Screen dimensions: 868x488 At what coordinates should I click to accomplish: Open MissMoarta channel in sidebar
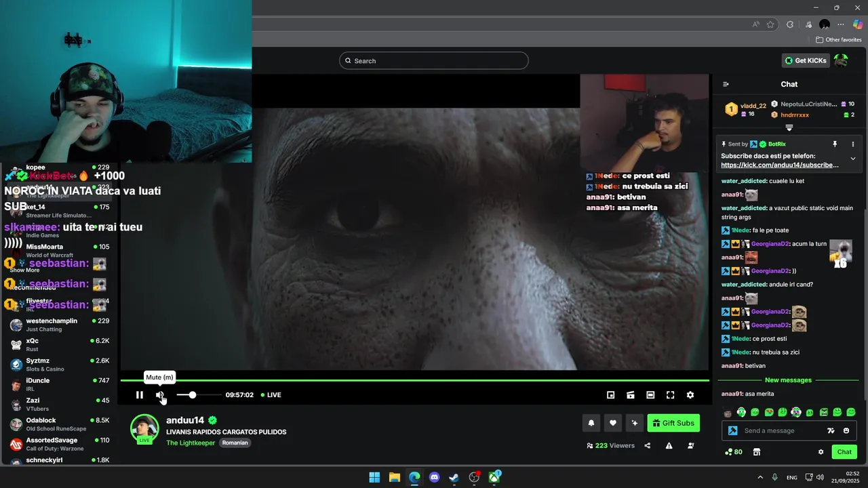[60, 251]
